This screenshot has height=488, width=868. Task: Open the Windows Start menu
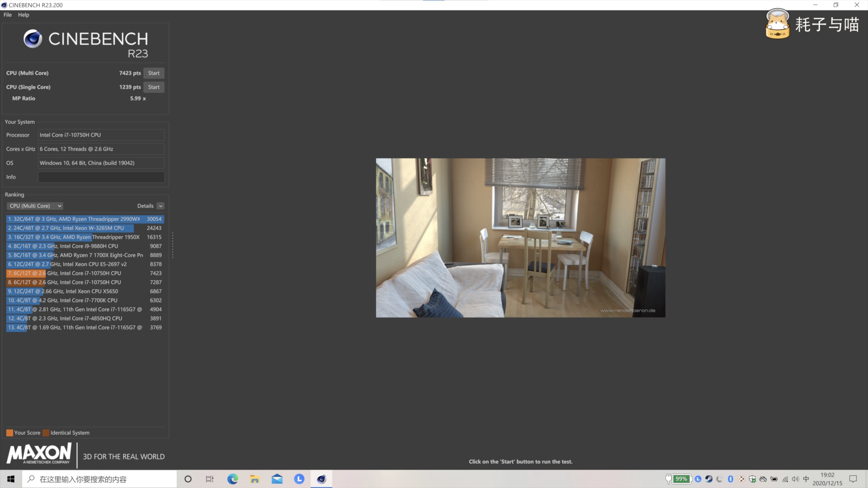click(11, 479)
